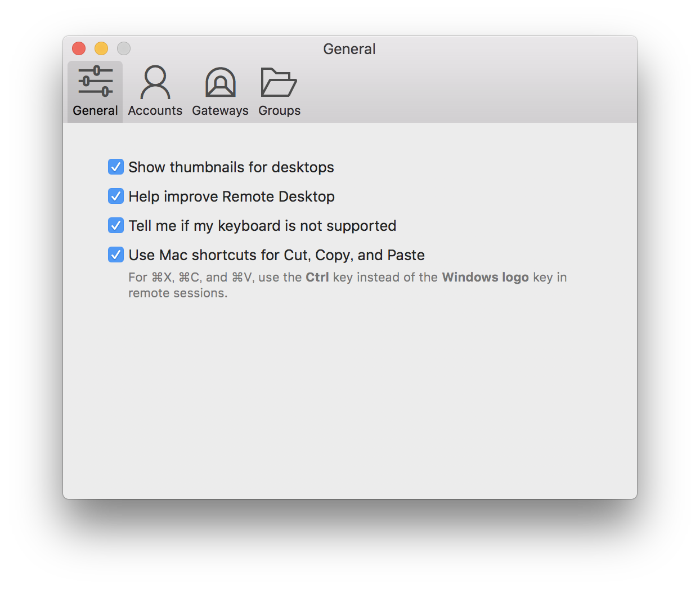Click the General window title text
The image size is (700, 589).
click(x=349, y=49)
